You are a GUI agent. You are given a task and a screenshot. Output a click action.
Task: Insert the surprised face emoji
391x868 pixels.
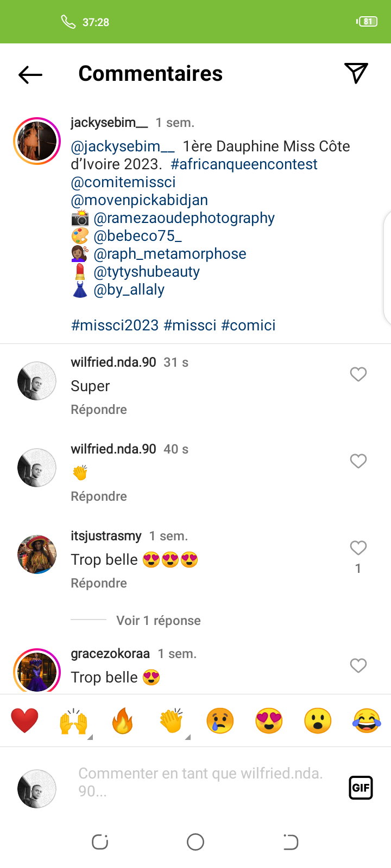[x=318, y=721]
